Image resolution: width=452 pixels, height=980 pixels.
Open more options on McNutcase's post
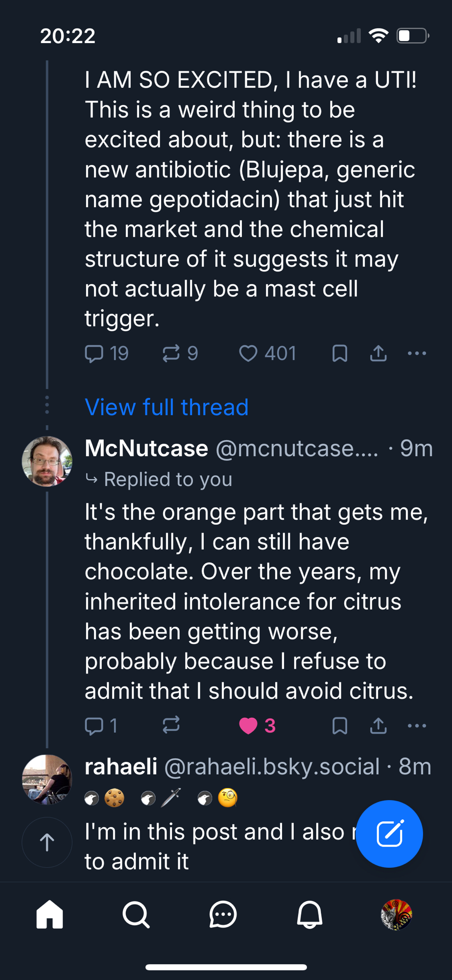(417, 726)
